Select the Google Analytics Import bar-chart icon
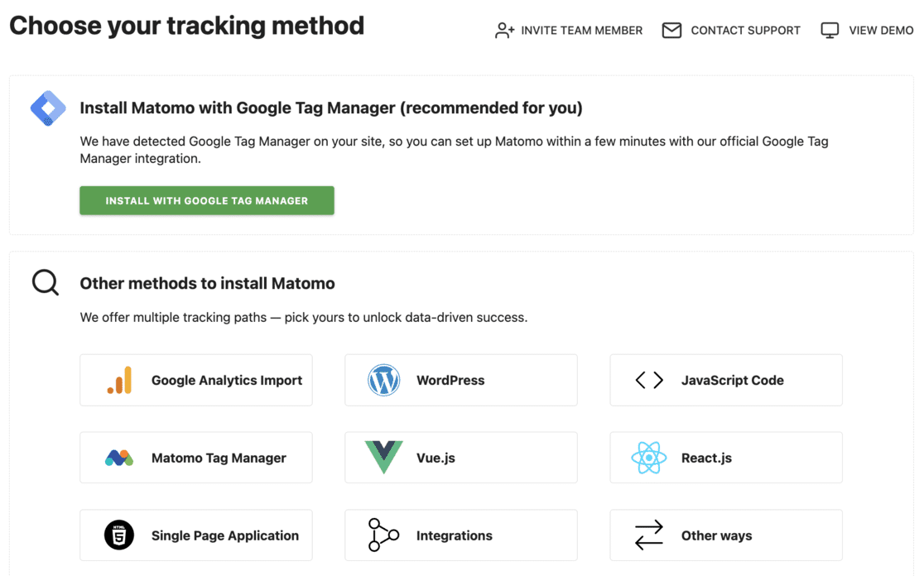The height and width of the screenshot is (576, 924). 118,380
